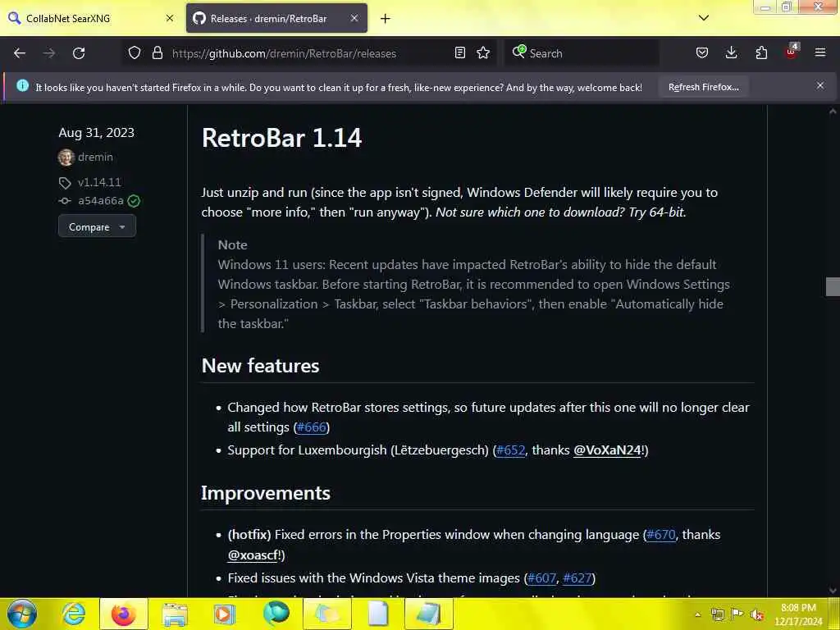Open issue #627 link
Screen dimensions: 840x630
pos(577,578)
